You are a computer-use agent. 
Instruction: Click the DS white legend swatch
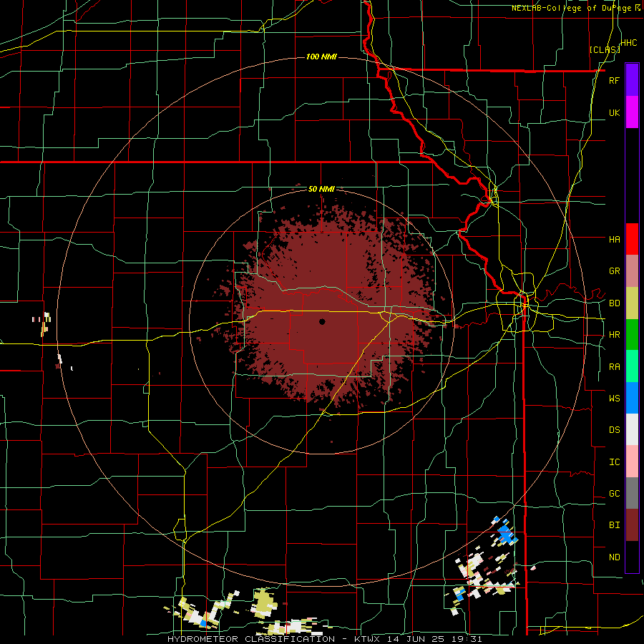point(632,429)
